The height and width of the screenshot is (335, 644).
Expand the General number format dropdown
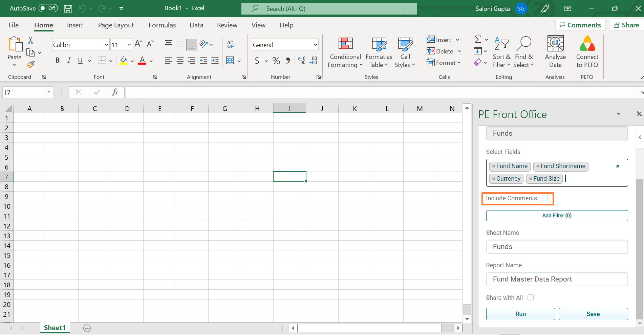click(x=315, y=45)
